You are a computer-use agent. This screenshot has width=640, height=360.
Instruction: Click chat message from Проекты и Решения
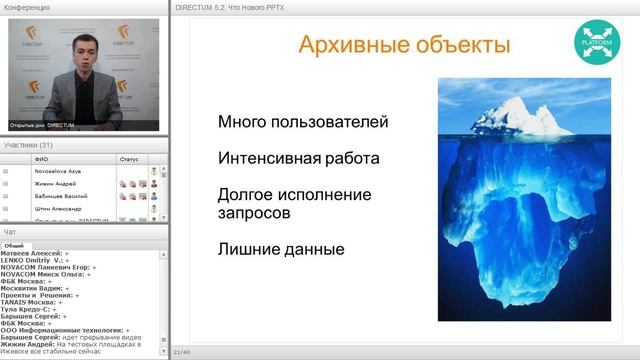40,295
